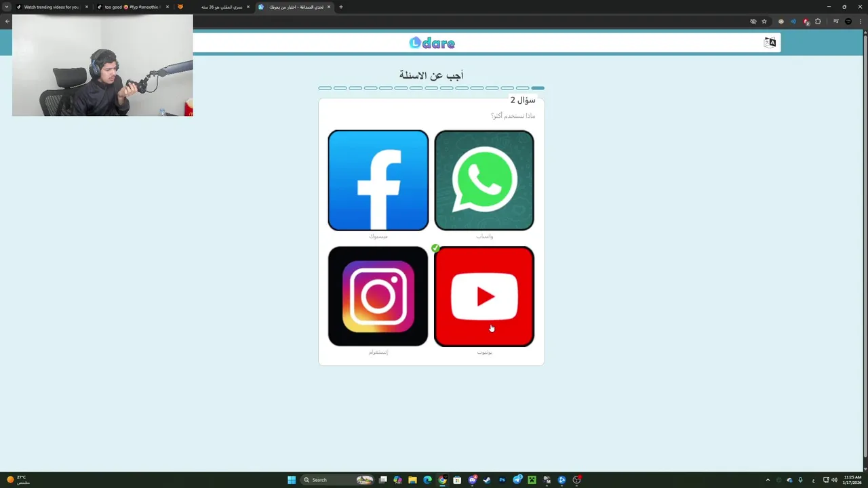Choose the YouTube answer card

click(x=484, y=296)
